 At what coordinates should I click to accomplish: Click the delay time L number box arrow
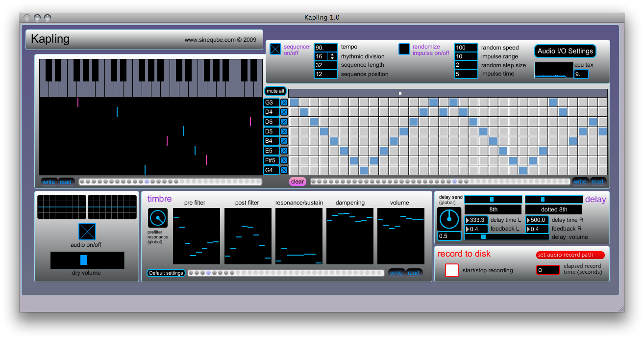click(x=468, y=220)
